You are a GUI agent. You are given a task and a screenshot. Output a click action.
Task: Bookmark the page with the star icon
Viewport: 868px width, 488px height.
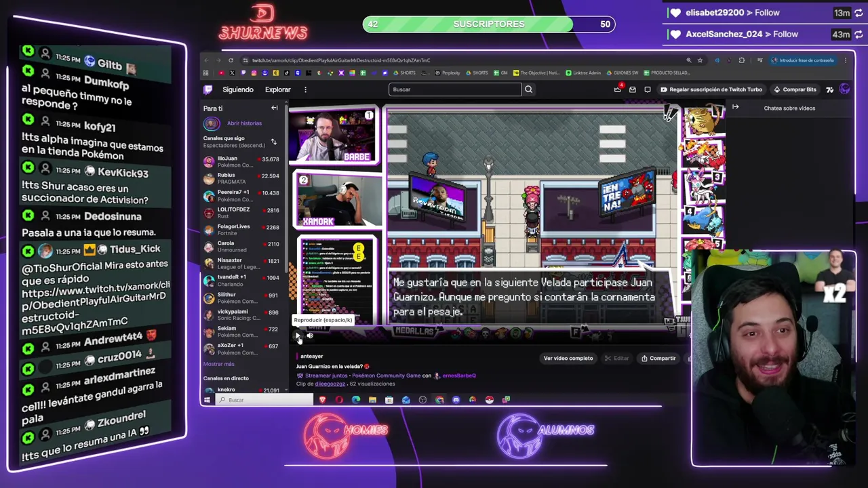tap(700, 60)
